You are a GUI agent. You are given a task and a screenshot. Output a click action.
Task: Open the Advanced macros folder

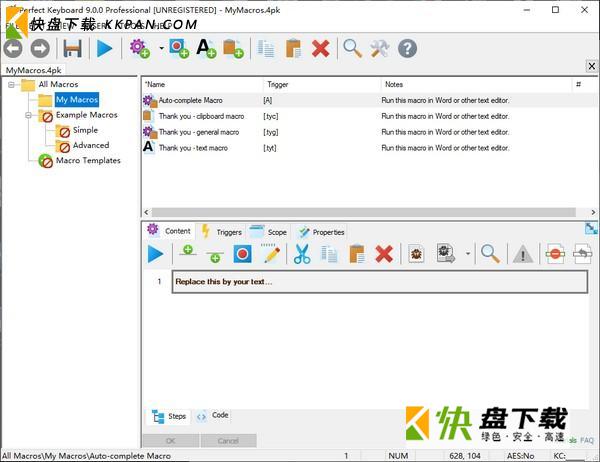pos(91,145)
